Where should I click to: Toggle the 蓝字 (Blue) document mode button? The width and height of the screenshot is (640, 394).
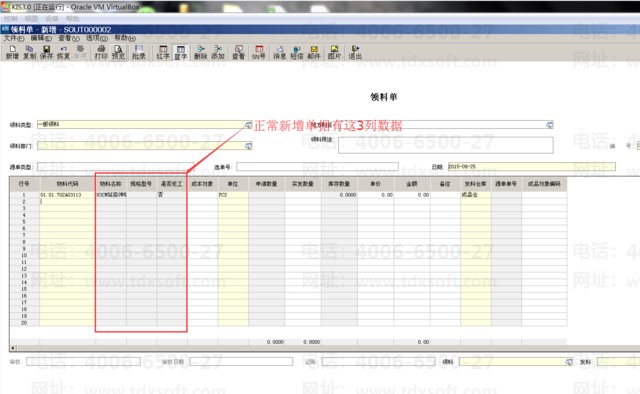pyautogui.click(x=180, y=52)
